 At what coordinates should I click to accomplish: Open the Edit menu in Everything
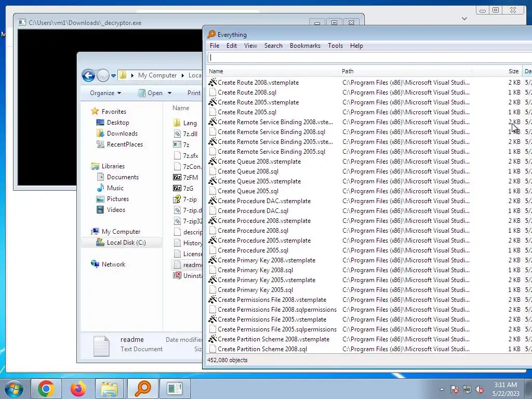coord(231,46)
